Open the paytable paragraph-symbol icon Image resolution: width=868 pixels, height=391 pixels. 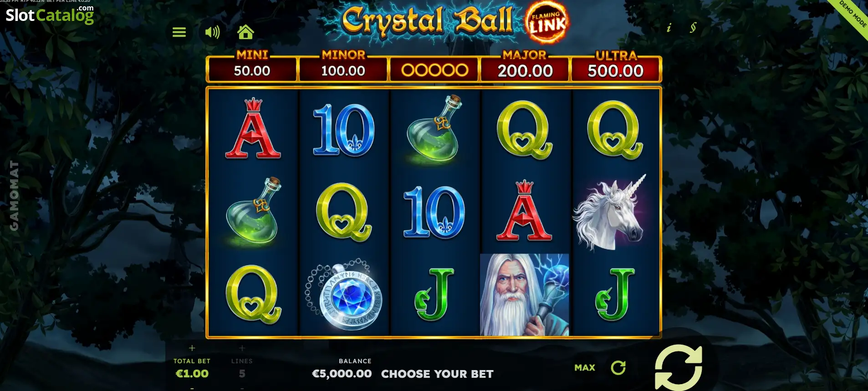pyautogui.click(x=693, y=28)
